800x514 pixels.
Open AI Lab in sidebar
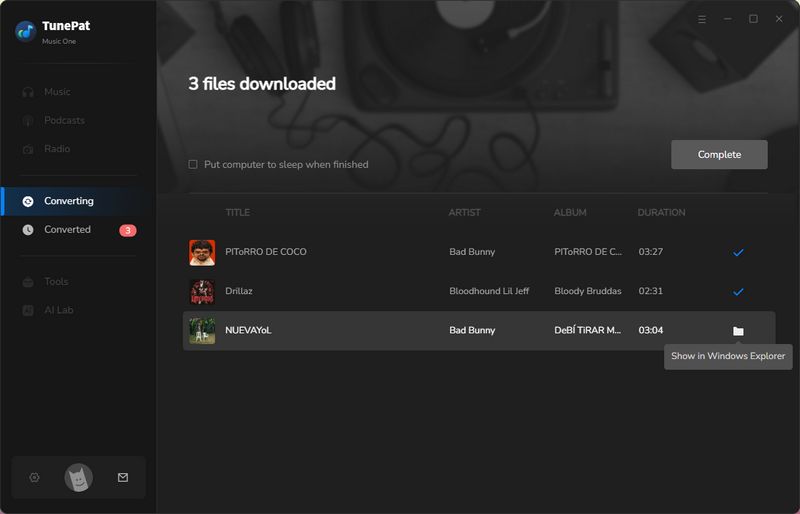(x=58, y=310)
